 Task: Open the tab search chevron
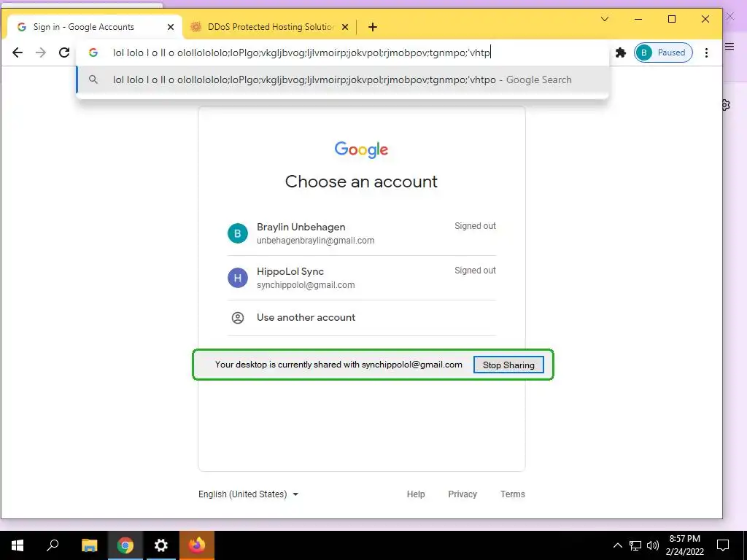[605, 19]
